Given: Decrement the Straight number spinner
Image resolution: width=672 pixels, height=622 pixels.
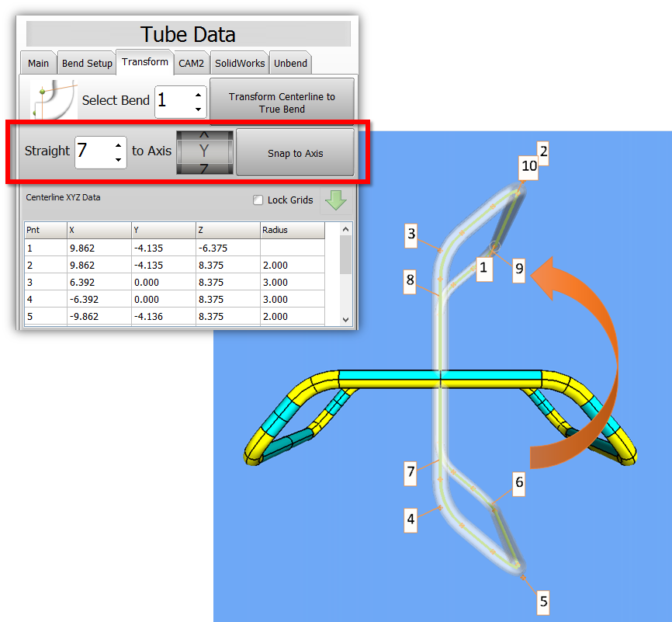Looking at the screenshot, I should pyautogui.click(x=118, y=160).
